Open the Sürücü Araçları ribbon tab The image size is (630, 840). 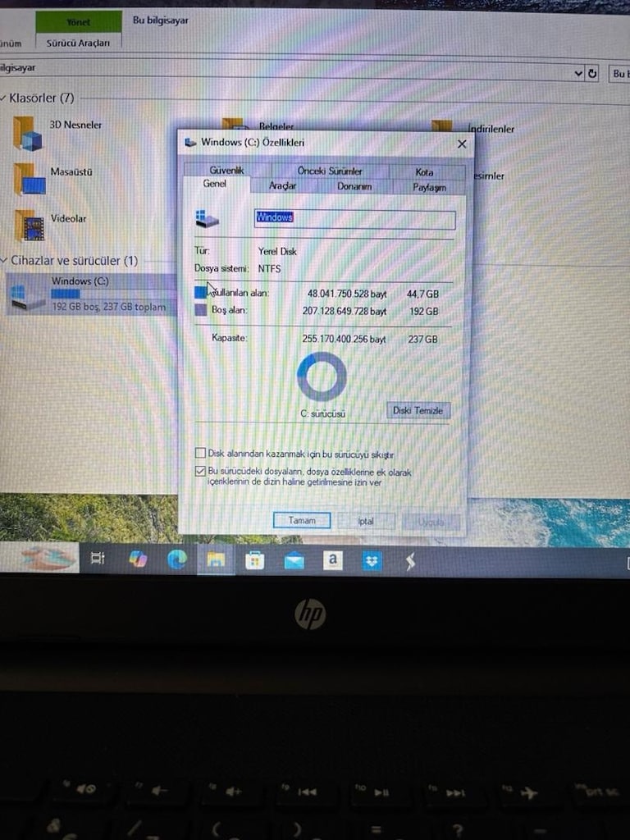[x=78, y=43]
